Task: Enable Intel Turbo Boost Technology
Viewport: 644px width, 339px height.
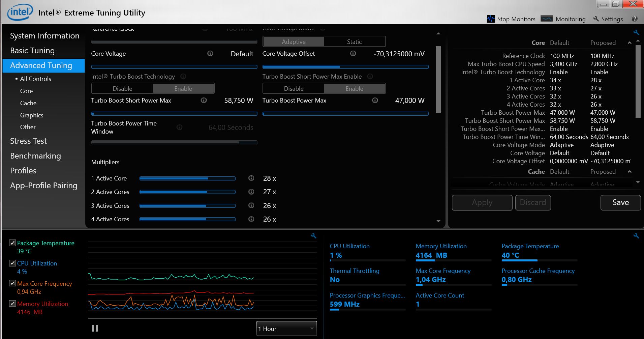Action: [x=183, y=88]
